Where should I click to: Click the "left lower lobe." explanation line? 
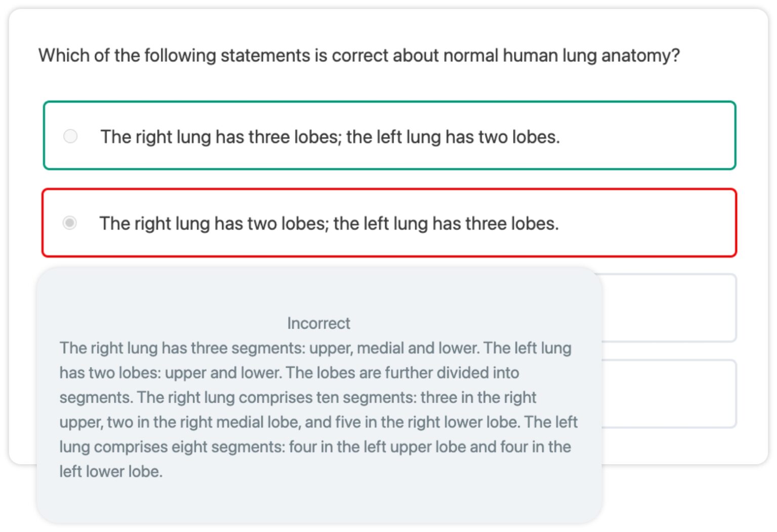111,471
